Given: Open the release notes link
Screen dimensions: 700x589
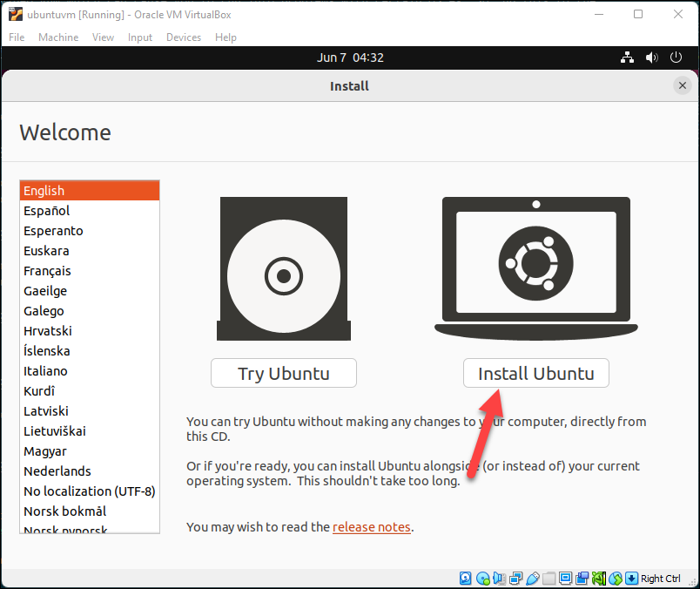Looking at the screenshot, I should pos(371,526).
